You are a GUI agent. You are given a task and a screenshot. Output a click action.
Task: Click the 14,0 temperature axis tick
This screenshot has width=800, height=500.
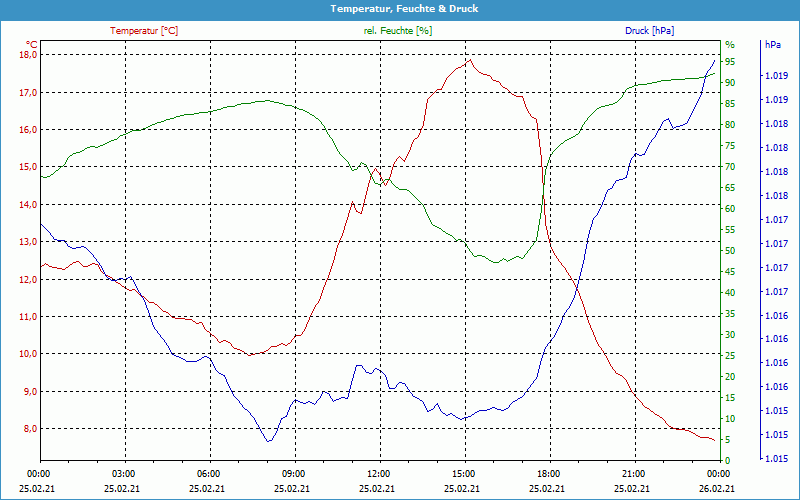(x=29, y=205)
